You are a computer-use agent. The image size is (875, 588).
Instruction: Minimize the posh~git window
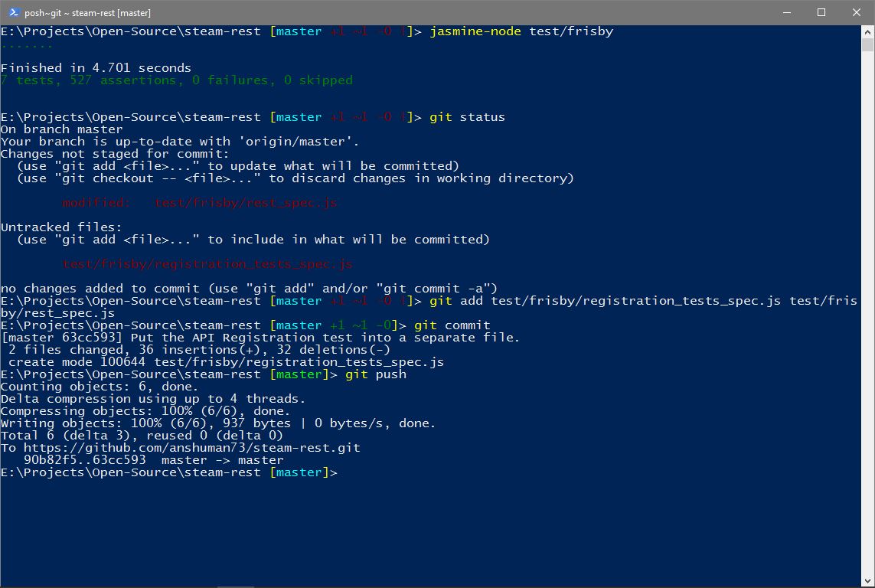[x=787, y=12]
